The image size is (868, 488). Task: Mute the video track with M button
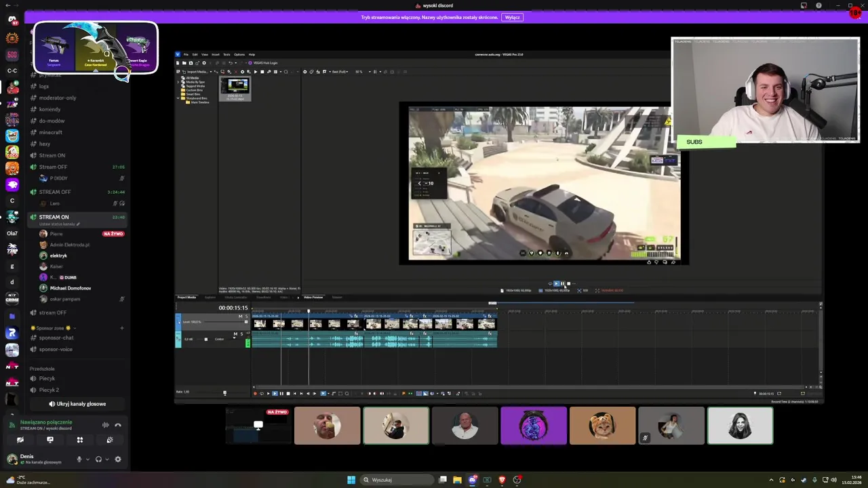pos(241,317)
